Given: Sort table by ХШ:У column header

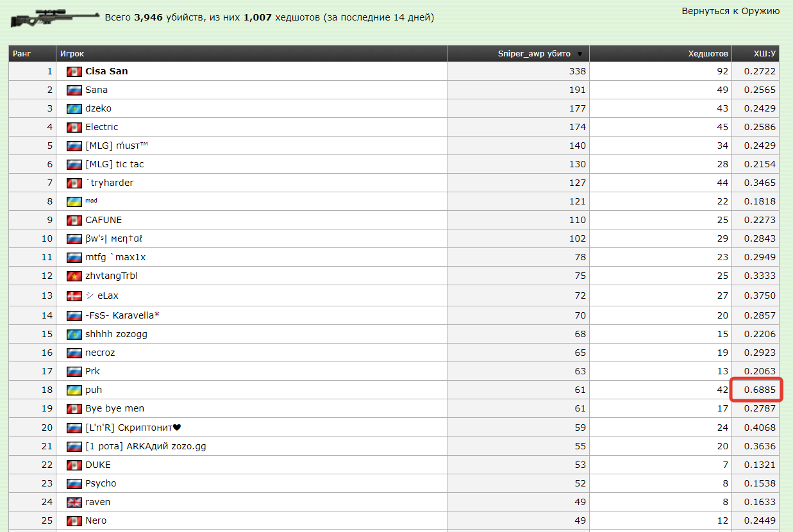Looking at the screenshot, I should 764,54.
